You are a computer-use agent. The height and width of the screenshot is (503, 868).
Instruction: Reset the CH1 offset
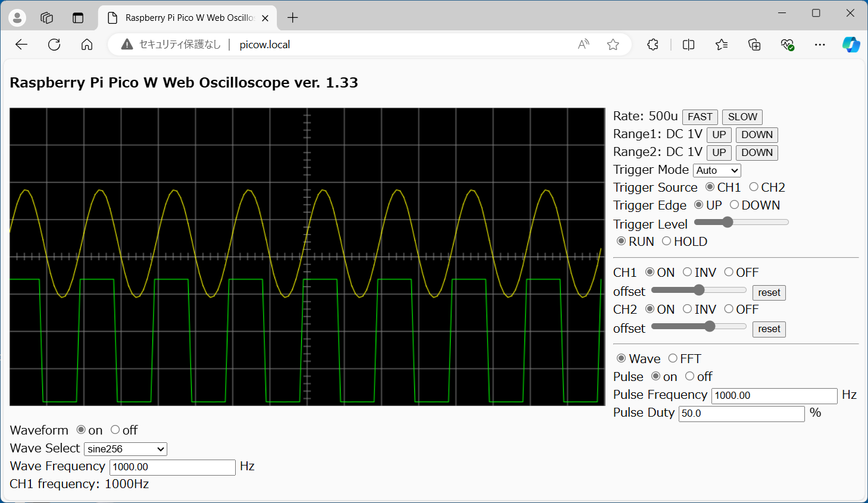point(769,293)
